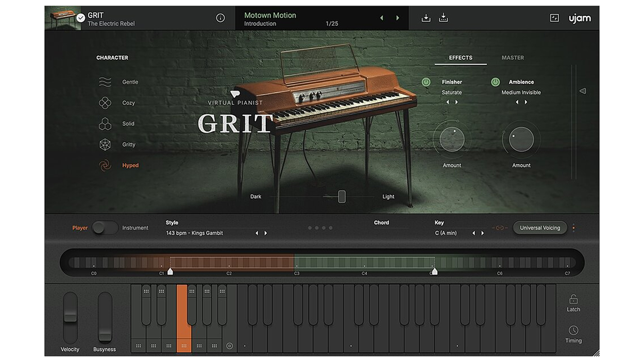
Task: Click the Dark to Light tone slider
Action: pos(342,197)
